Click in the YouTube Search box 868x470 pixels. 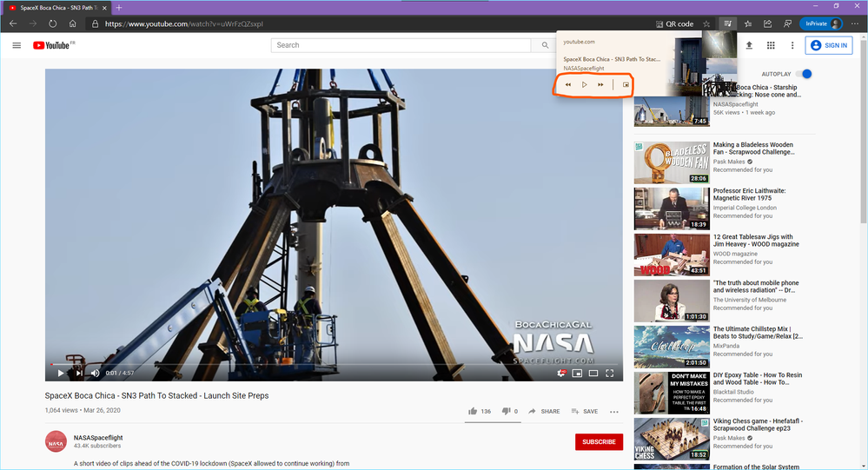[401, 45]
